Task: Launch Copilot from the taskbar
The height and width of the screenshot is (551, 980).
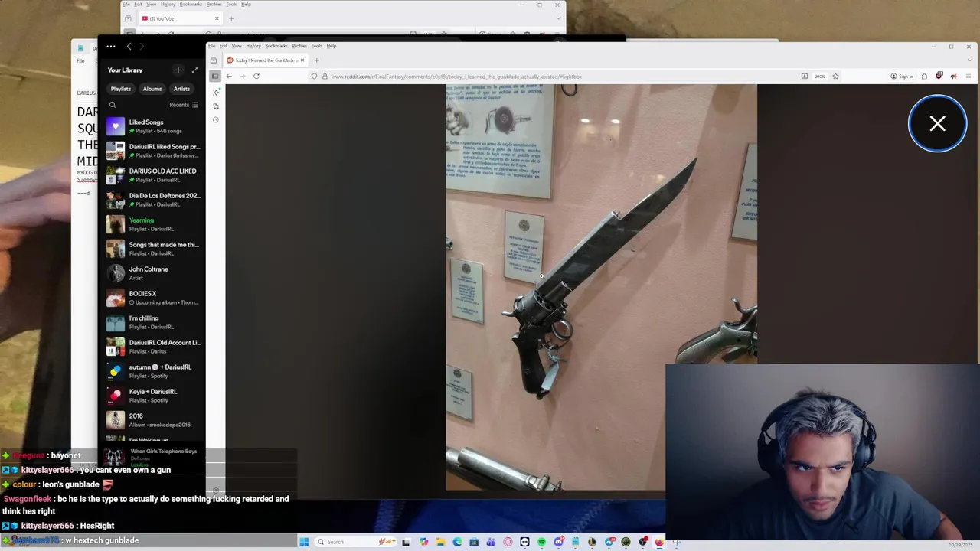Action: 423,542
